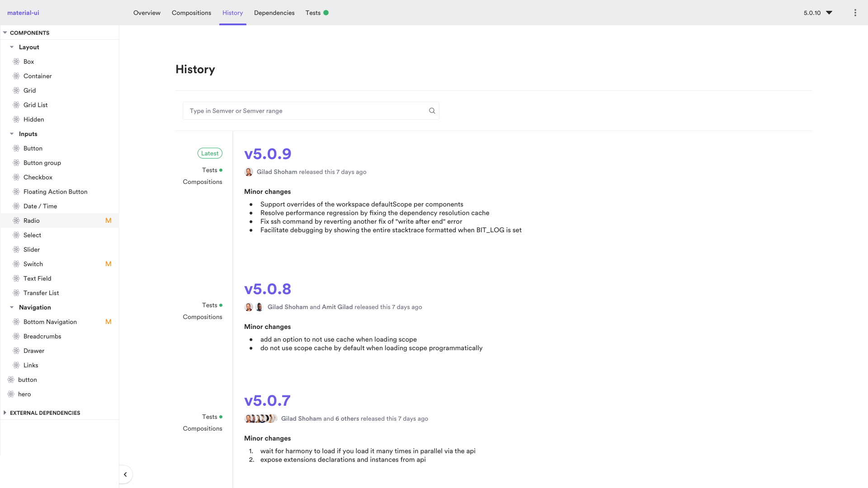Image resolution: width=868 pixels, height=488 pixels.
Task: Click the component icon next to Drawer
Action: (17, 350)
